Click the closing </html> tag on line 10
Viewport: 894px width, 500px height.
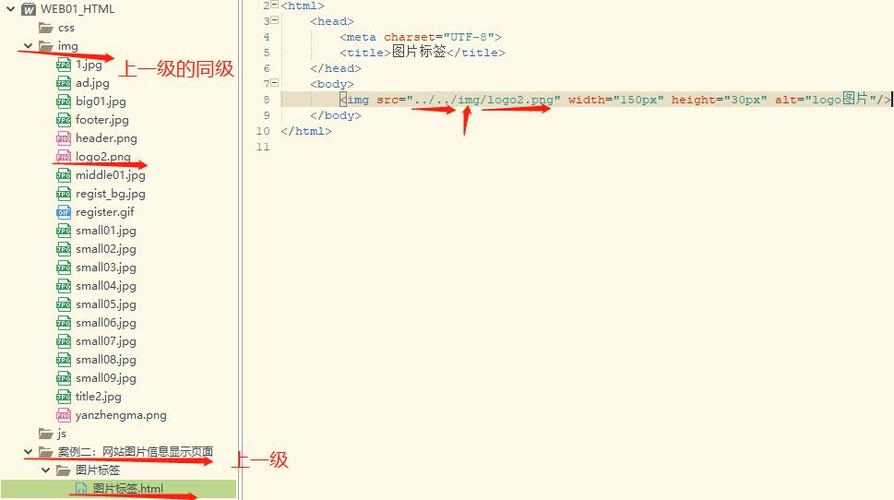tap(306, 131)
